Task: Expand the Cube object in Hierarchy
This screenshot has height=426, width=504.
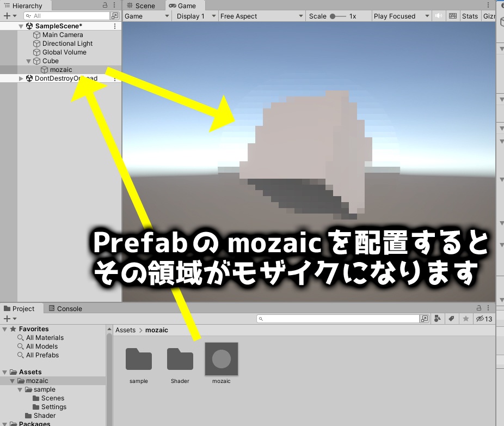Action: click(28, 61)
